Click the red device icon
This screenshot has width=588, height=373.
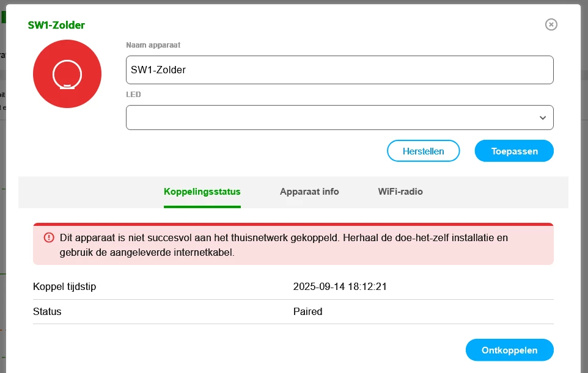tap(67, 74)
